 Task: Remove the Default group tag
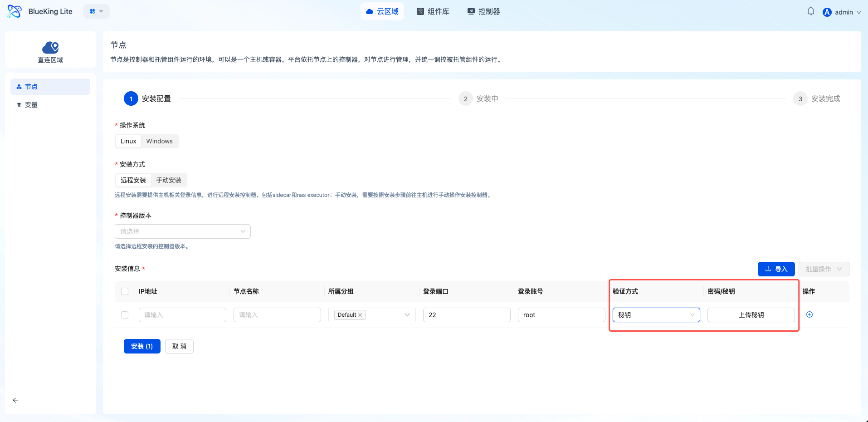pyautogui.click(x=360, y=315)
